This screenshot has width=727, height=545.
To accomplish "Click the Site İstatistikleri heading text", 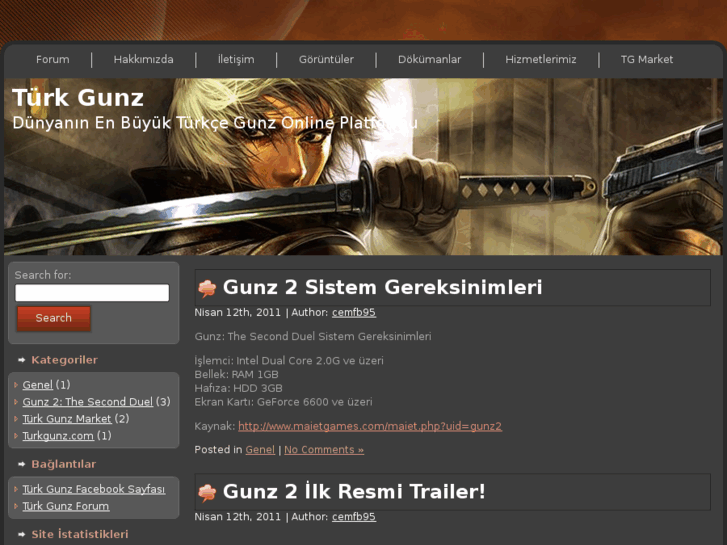I will click(x=80, y=534).
